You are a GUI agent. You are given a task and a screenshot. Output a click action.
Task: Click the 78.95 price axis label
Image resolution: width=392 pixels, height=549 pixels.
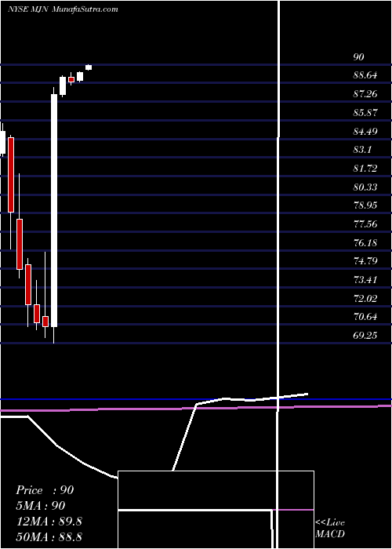coord(365,205)
